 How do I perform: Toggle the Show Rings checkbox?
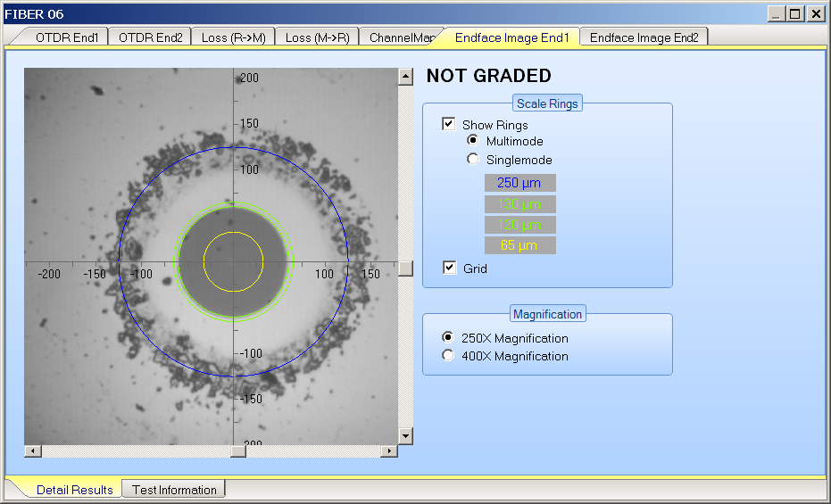point(449,125)
